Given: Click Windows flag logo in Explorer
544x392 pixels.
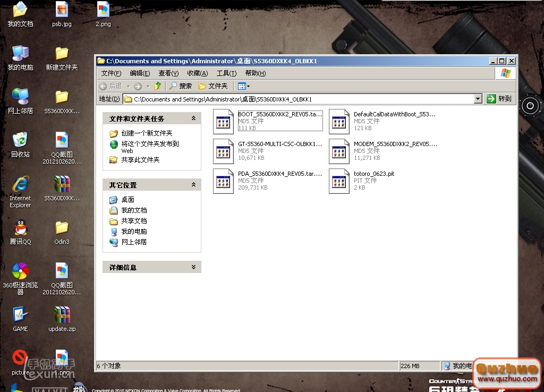Looking at the screenshot, I should click(505, 73).
